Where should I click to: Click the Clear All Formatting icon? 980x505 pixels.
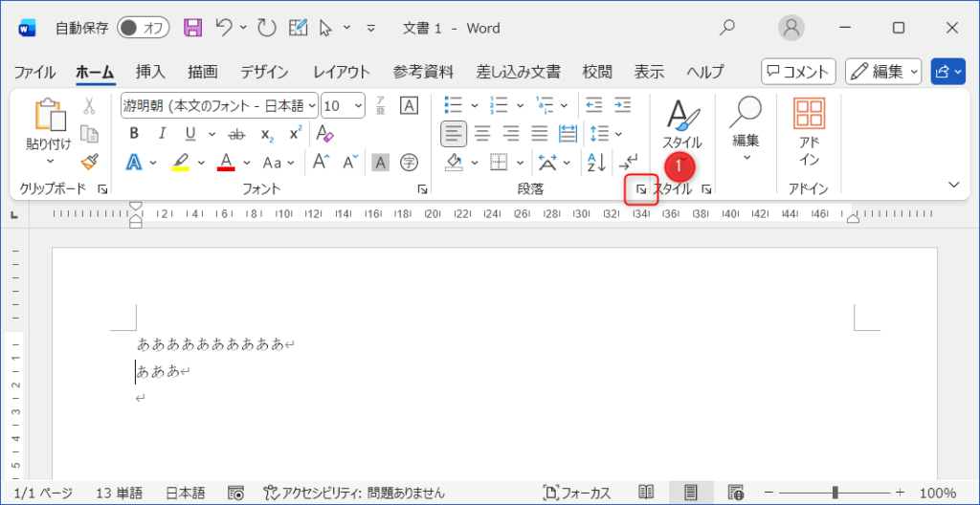pos(324,133)
